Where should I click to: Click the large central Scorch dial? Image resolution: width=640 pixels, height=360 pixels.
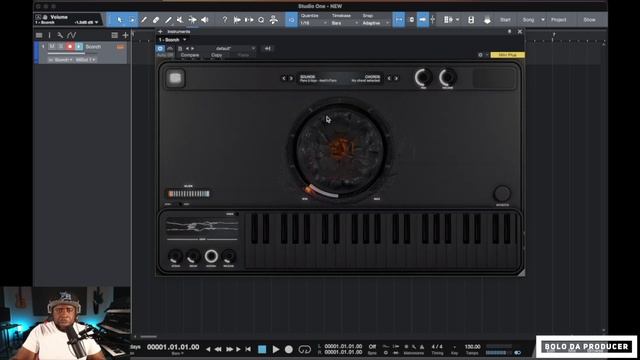340,150
